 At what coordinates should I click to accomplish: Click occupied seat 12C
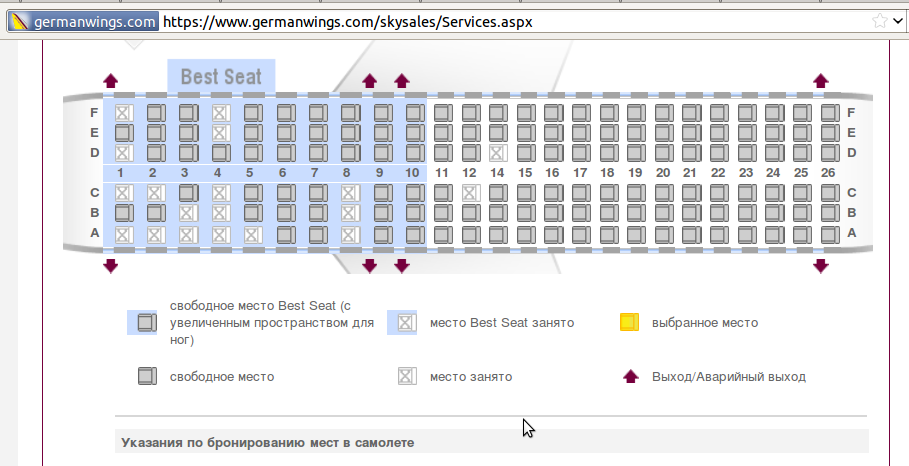(x=471, y=192)
